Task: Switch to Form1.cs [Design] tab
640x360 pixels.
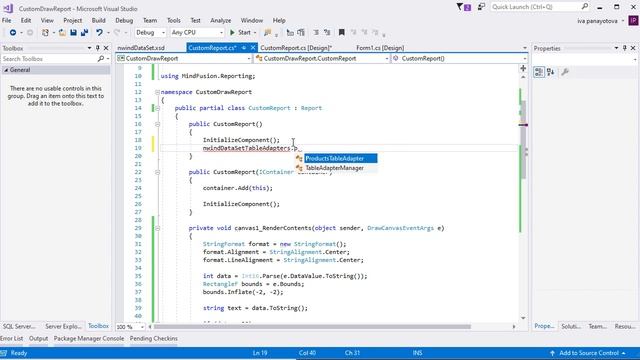Action: 380,48
